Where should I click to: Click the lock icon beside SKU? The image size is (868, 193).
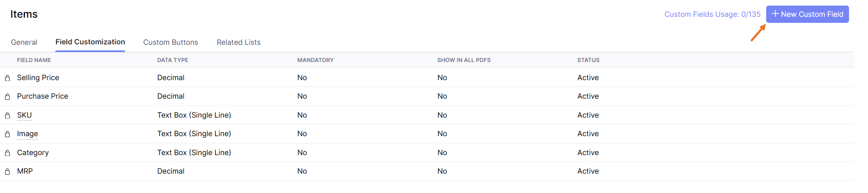coord(7,115)
